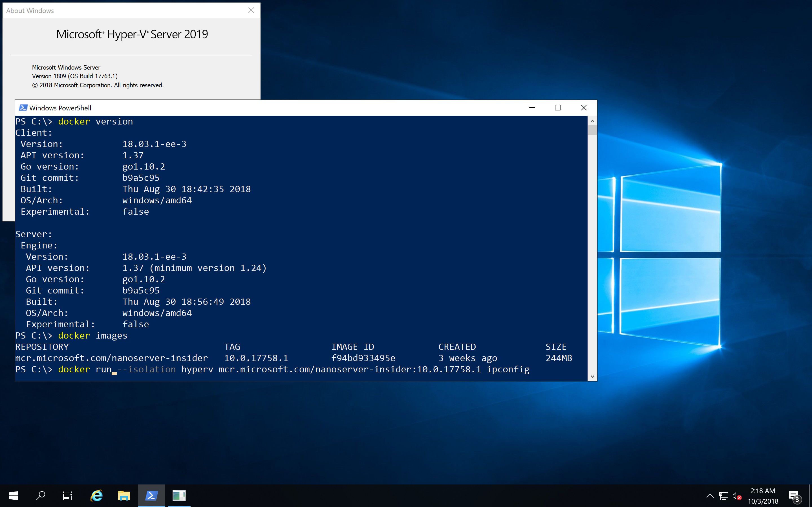Scroll down the PowerShell output window
Image resolution: width=812 pixels, height=507 pixels.
point(592,377)
